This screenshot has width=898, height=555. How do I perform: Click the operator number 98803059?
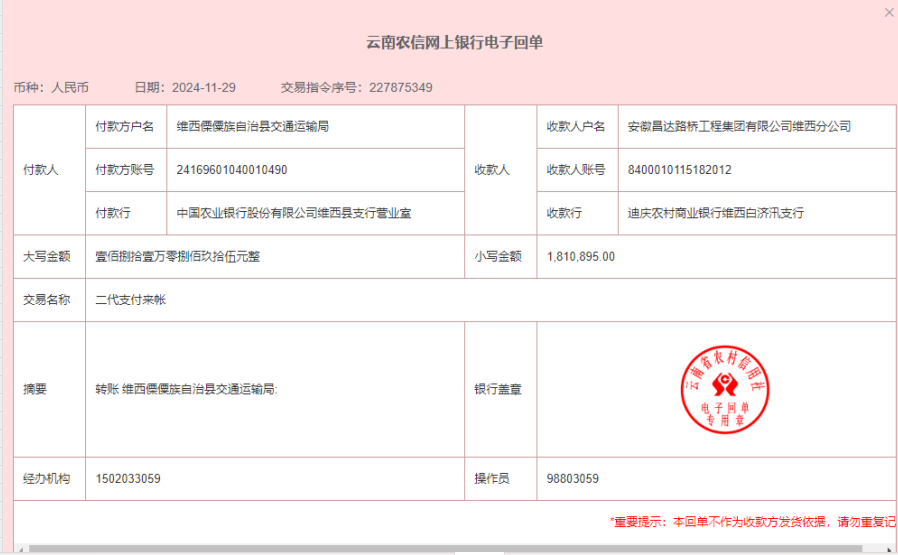point(573,479)
